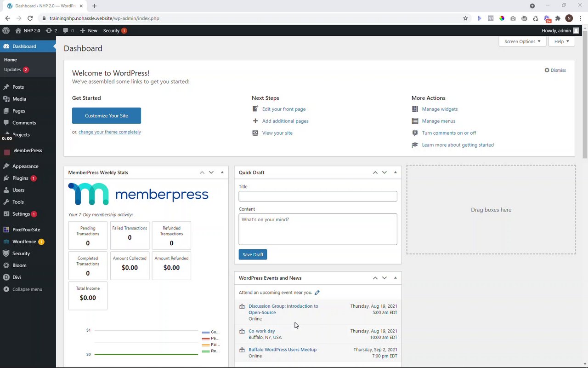Collapse WordPress Events and News panel
Screen dimensions: 588x368
click(x=396, y=278)
